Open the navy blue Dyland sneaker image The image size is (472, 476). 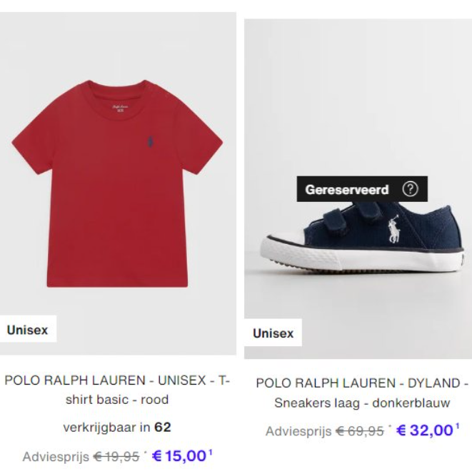358,189
